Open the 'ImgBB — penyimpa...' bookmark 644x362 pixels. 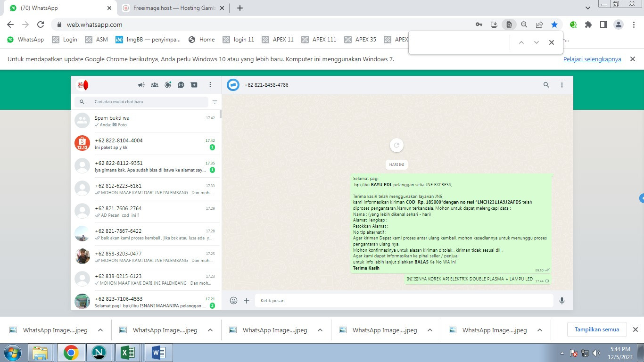(148, 40)
